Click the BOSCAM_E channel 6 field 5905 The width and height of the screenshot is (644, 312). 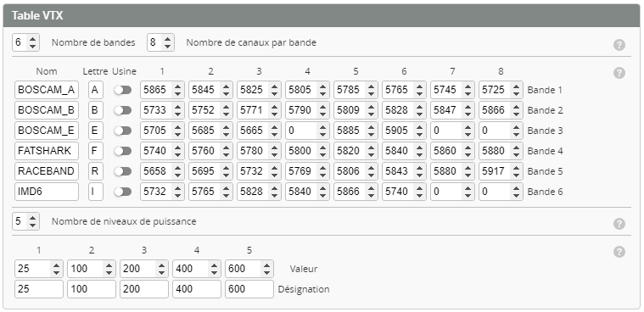(404, 131)
